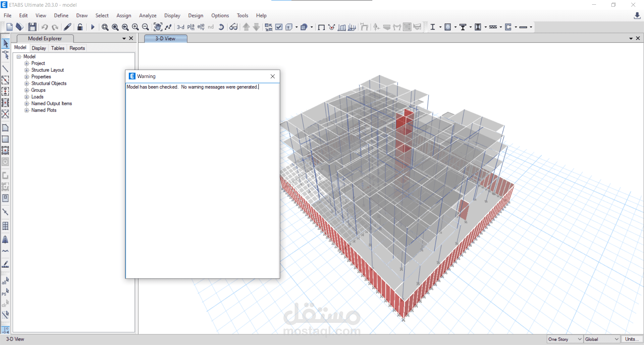This screenshot has height=345, width=644.
Task: Click the Zoom Out minus magnifier
Action: (x=145, y=27)
